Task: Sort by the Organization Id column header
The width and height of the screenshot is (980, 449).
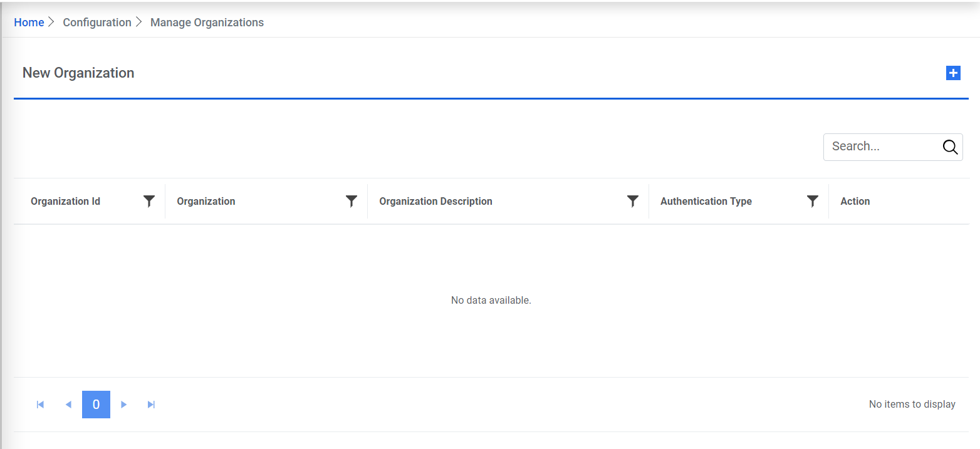Action: coord(65,202)
